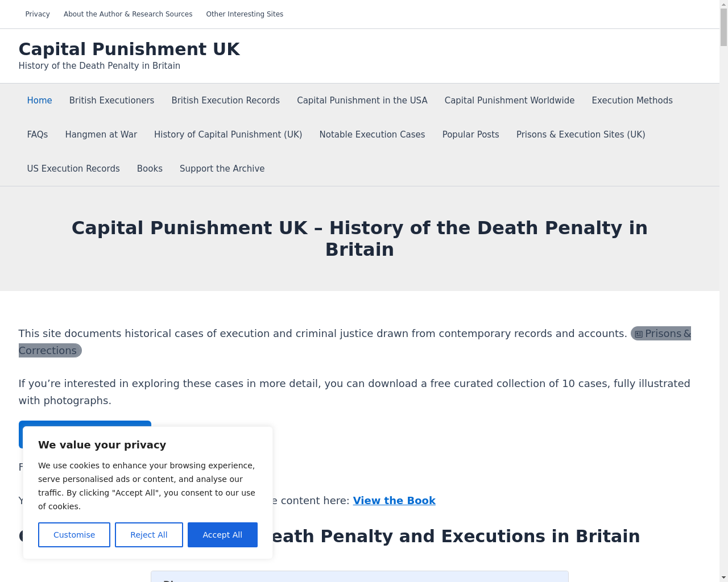This screenshot has width=728, height=582.
Task: Select Capital Punishment in the USA
Action: click(x=362, y=101)
